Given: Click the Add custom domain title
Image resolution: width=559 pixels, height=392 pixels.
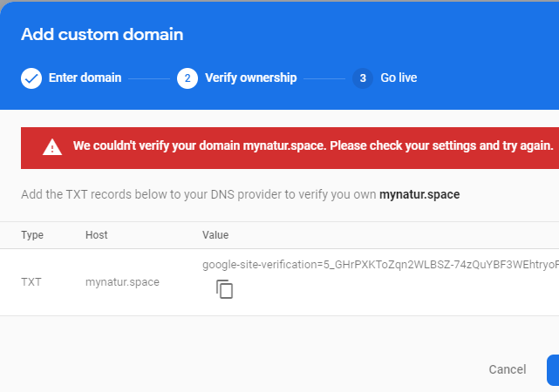Looking at the screenshot, I should (x=102, y=35).
